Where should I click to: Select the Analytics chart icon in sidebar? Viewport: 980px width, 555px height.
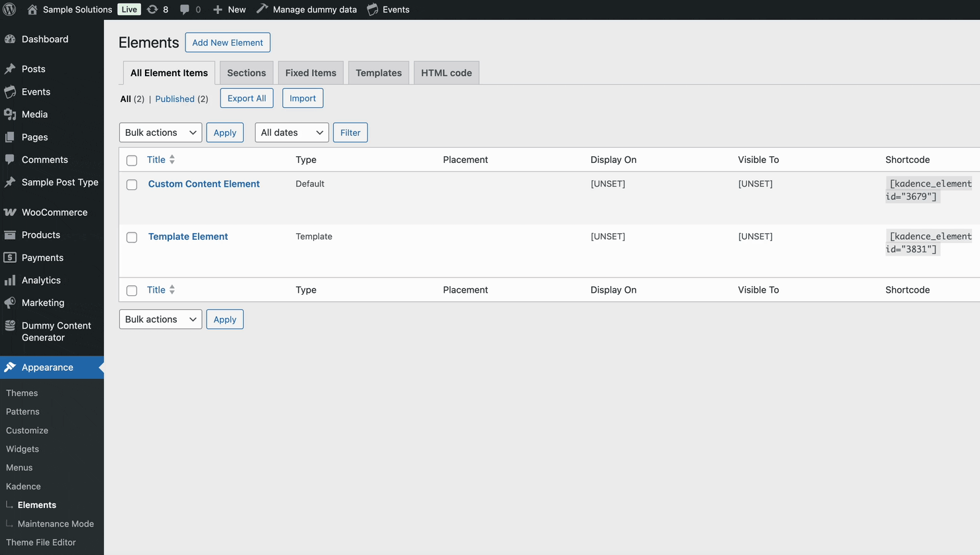tap(11, 280)
